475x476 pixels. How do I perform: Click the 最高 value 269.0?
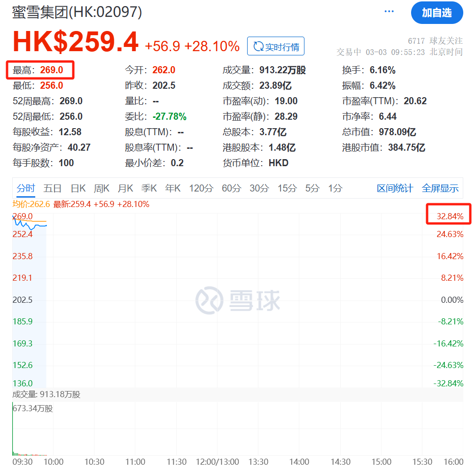tap(51, 70)
